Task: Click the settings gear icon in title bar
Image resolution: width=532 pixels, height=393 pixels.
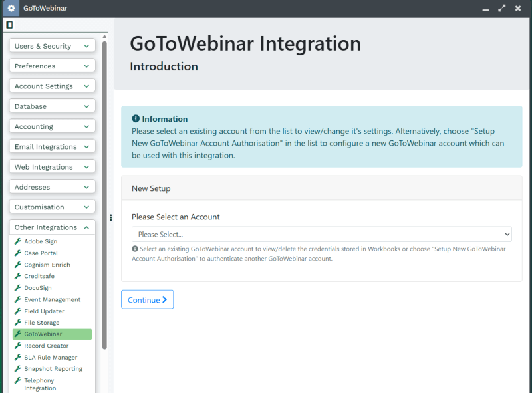Action: coord(11,9)
